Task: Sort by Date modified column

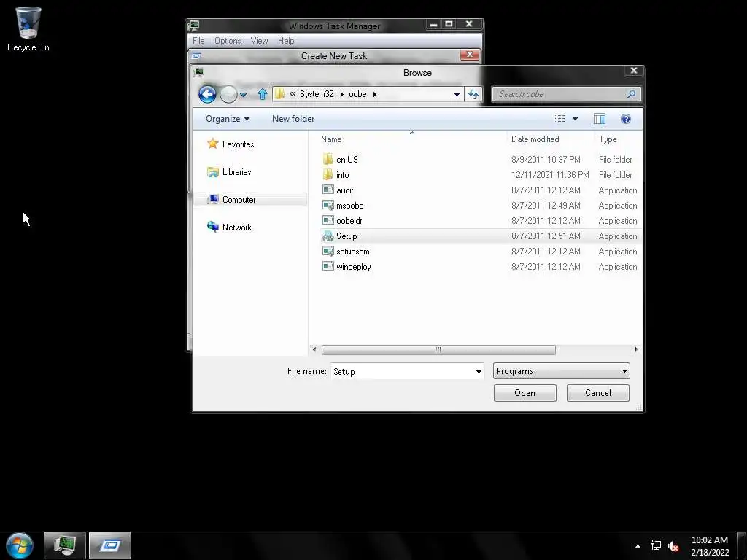Action: (535, 139)
